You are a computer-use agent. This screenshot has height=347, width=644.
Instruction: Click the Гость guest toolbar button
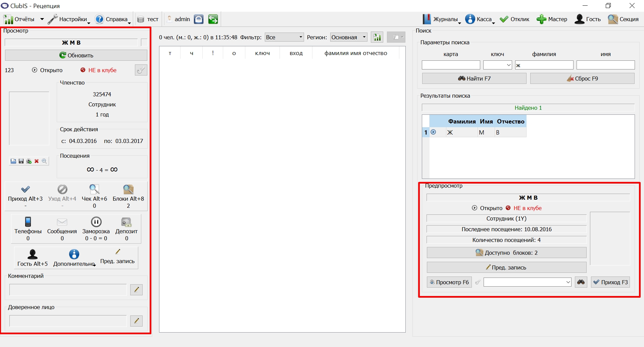coord(588,19)
